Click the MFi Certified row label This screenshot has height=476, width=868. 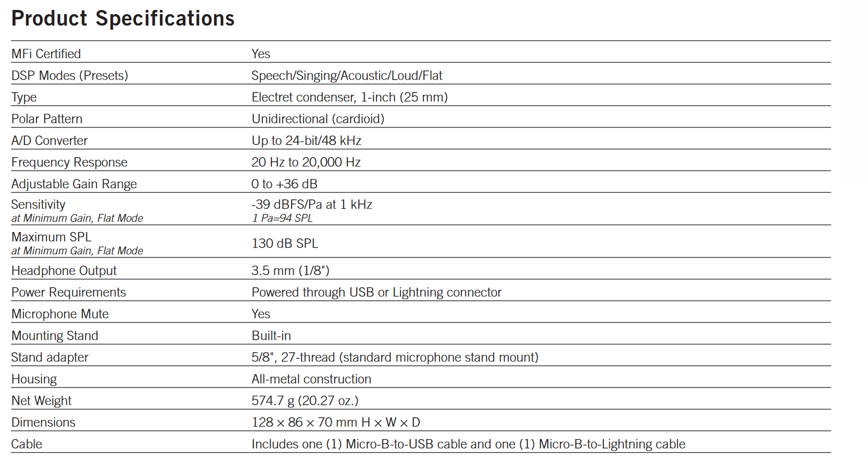[46, 54]
